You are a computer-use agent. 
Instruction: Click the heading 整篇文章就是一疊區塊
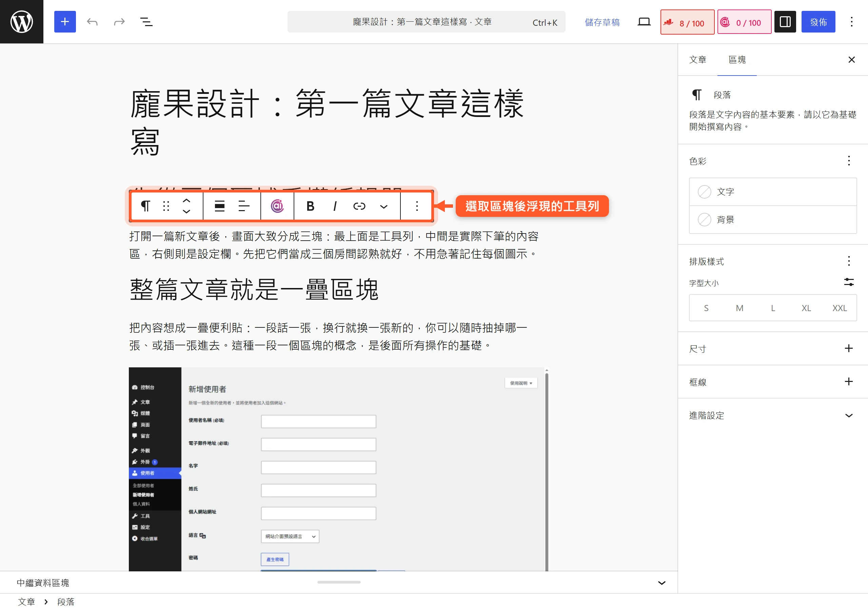[x=254, y=290]
